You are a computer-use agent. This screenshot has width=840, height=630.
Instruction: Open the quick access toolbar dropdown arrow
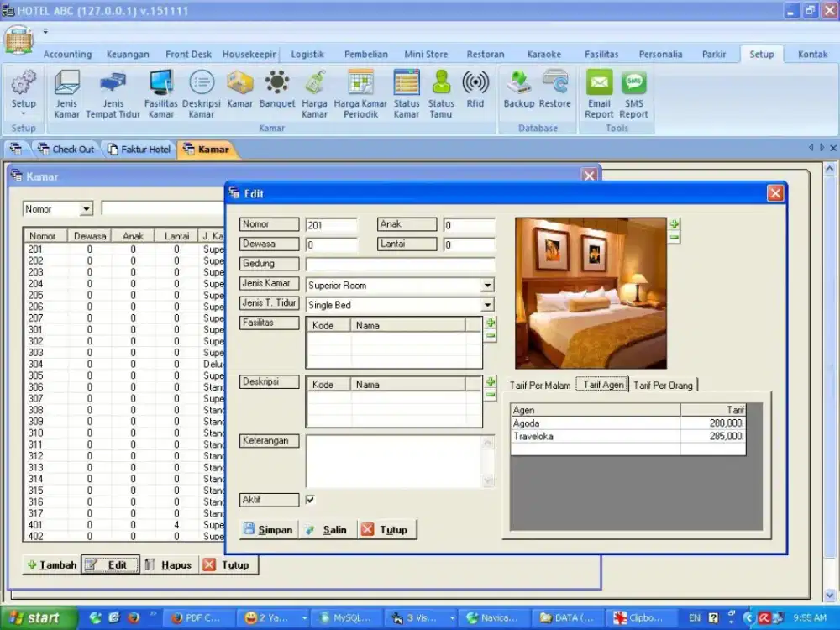pyautogui.click(x=45, y=31)
